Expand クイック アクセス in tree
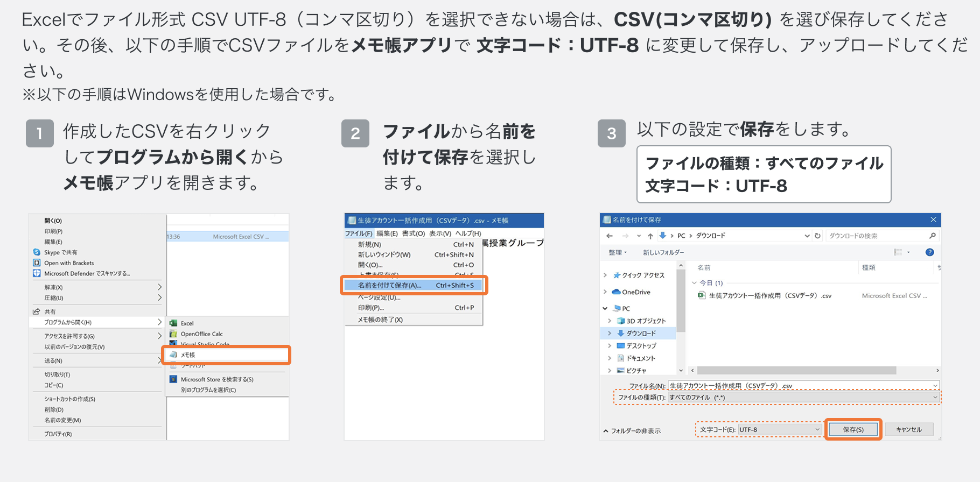This screenshot has height=482, width=980. tap(605, 275)
